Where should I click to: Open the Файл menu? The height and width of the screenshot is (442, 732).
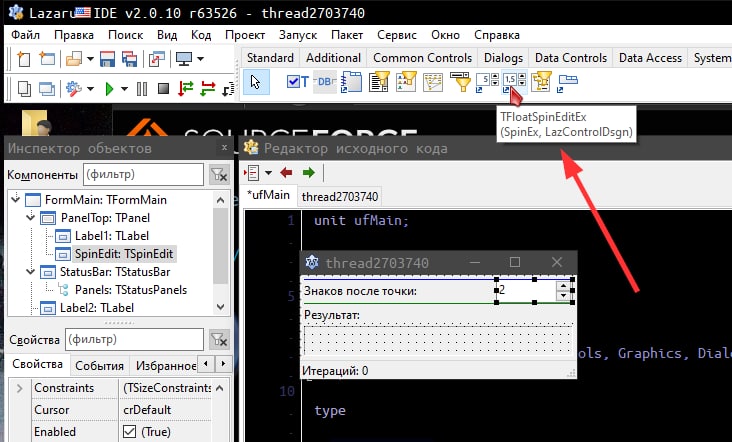pyautogui.click(x=25, y=35)
